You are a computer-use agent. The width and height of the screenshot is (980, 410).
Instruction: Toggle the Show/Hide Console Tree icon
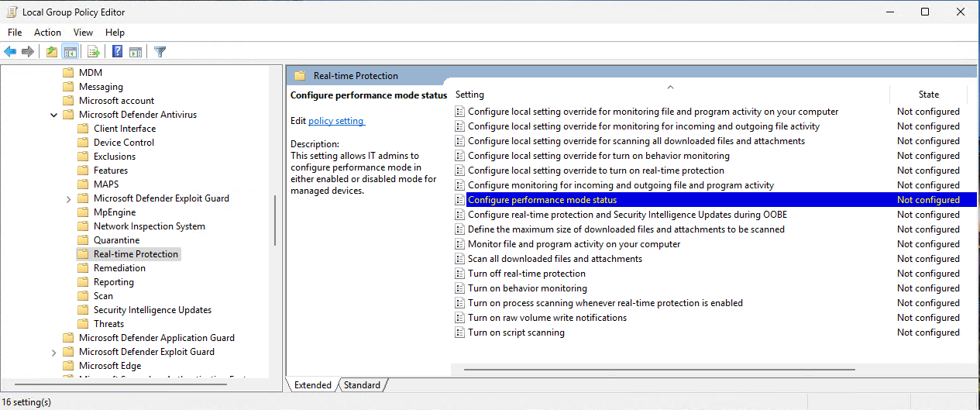pos(70,52)
